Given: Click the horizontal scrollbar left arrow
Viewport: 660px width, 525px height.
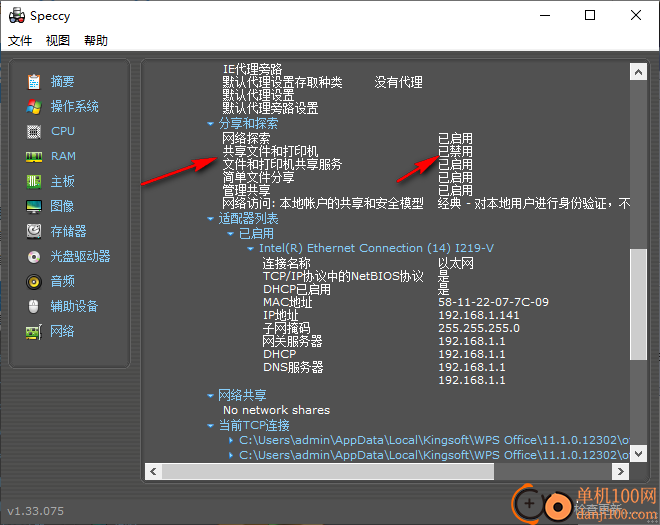Looking at the screenshot, I should [x=153, y=472].
